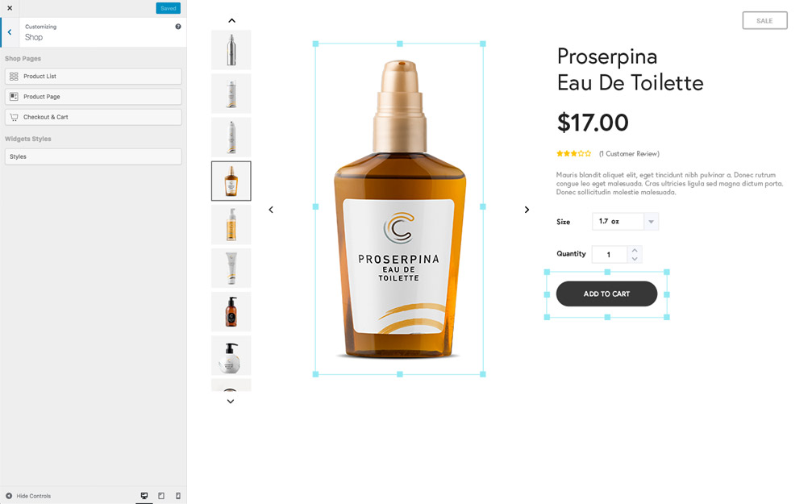Show previous product image arrow

pos(271,210)
